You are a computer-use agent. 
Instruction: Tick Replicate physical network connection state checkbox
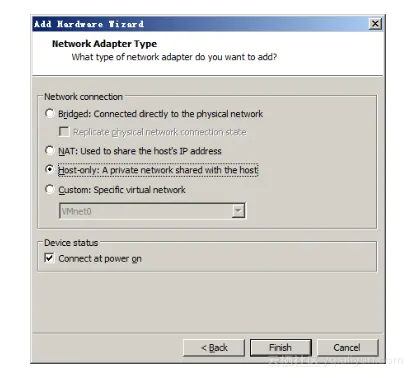64,131
